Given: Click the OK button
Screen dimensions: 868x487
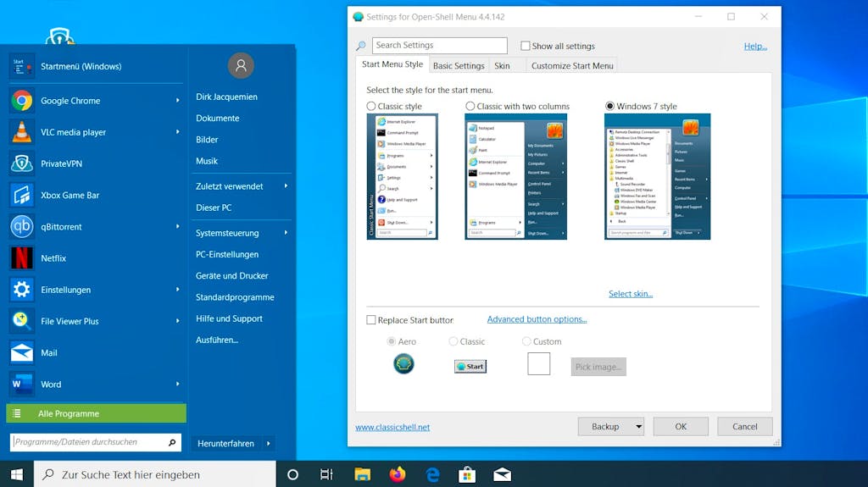Looking at the screenshot, I should click(681, 427).
